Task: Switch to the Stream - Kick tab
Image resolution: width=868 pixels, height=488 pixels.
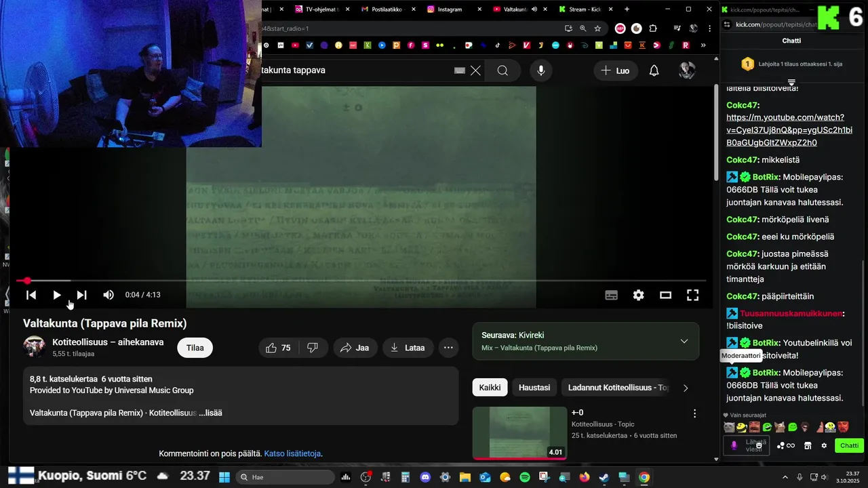Action: click(585, 9)
